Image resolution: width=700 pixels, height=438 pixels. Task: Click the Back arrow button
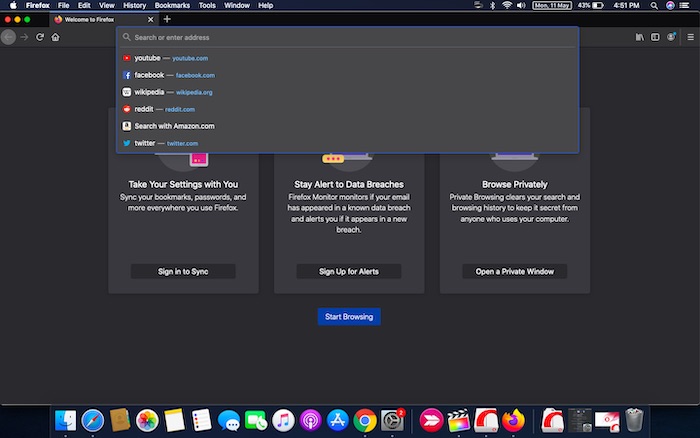click(8, 37)
